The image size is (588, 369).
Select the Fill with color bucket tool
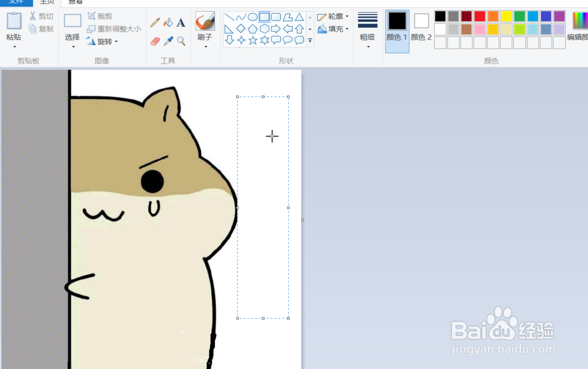click(168, 22)
